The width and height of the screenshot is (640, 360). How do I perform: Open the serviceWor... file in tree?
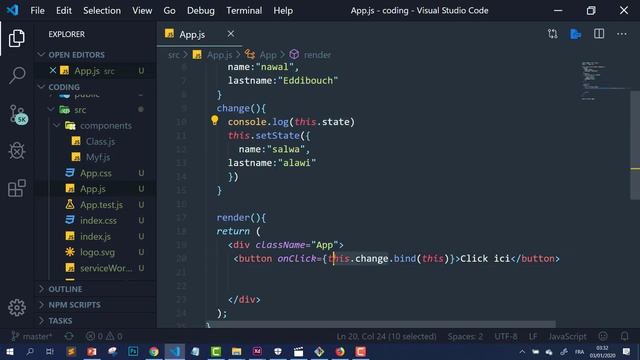106,269
